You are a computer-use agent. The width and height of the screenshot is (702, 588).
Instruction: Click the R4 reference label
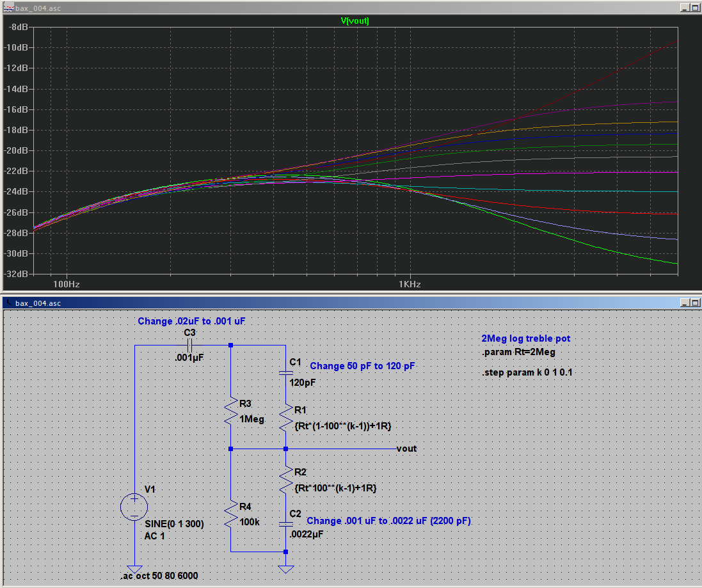coord(245,507)
